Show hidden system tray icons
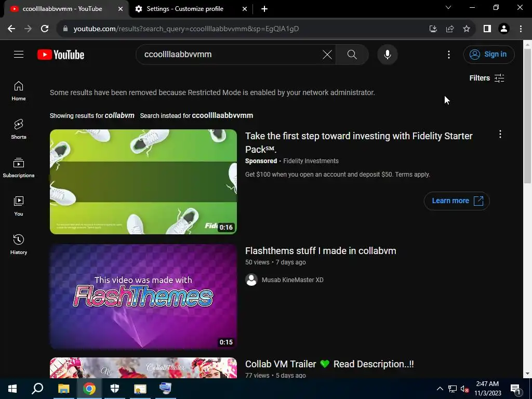This screenshot has width=532, height=399. click(x=440, y=389)
